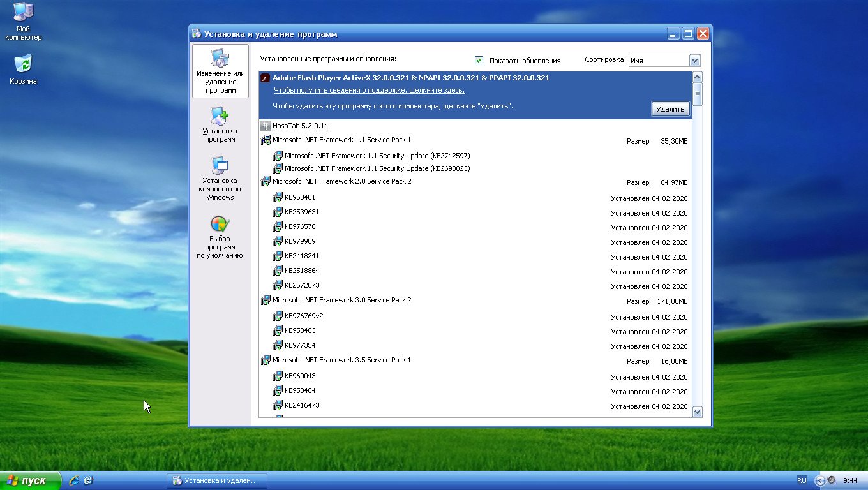
Task: Launch Internet Explorer from quick launch
Action: pos(74,480)
